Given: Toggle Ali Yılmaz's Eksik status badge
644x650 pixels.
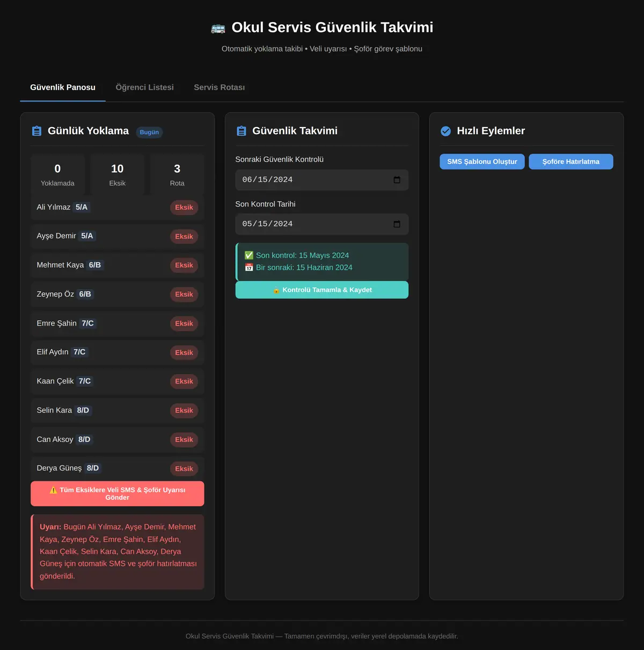Looking at the screenshot, I should tap(184, 208).
